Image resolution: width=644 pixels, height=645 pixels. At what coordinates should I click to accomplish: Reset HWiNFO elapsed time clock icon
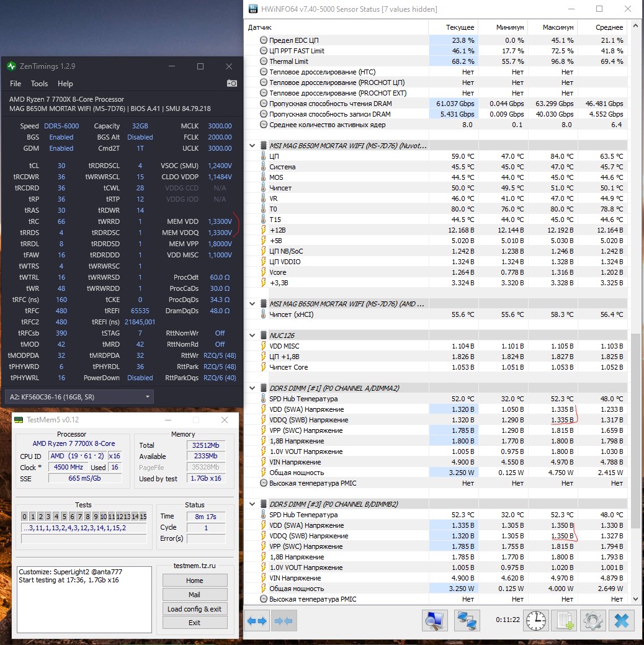pos(536,620)
